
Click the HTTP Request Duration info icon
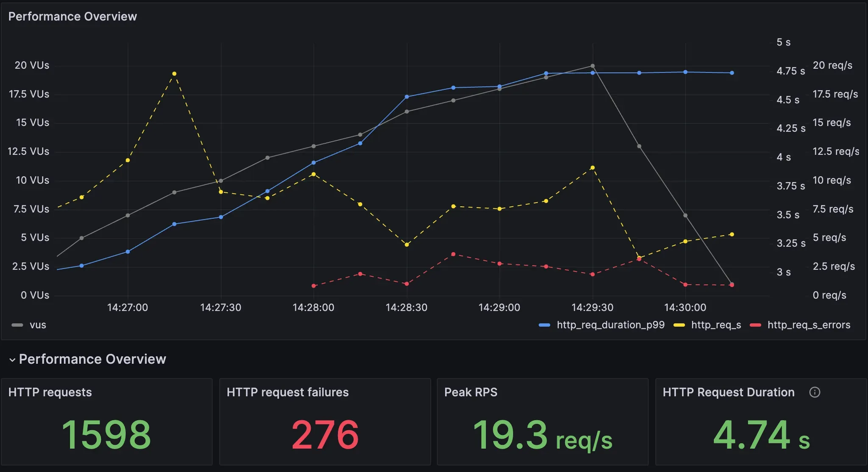(x=814, y=392)
